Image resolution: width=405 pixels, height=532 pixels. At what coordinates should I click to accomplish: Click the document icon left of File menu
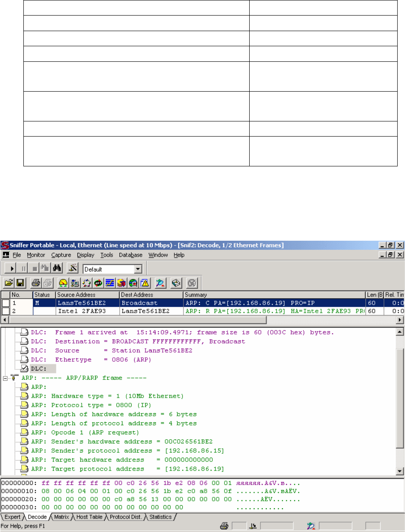(x=6, y=255)
